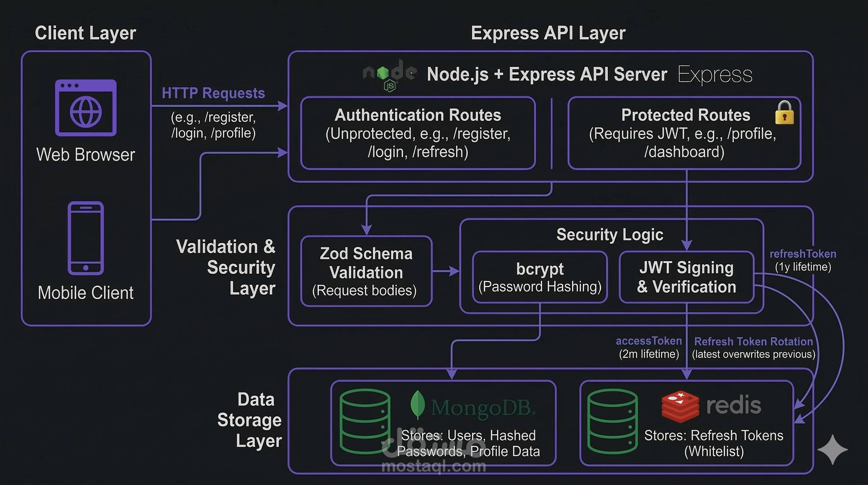Click the refreshToken label
The width and height of the screenshot is (868, 485).
803,254
